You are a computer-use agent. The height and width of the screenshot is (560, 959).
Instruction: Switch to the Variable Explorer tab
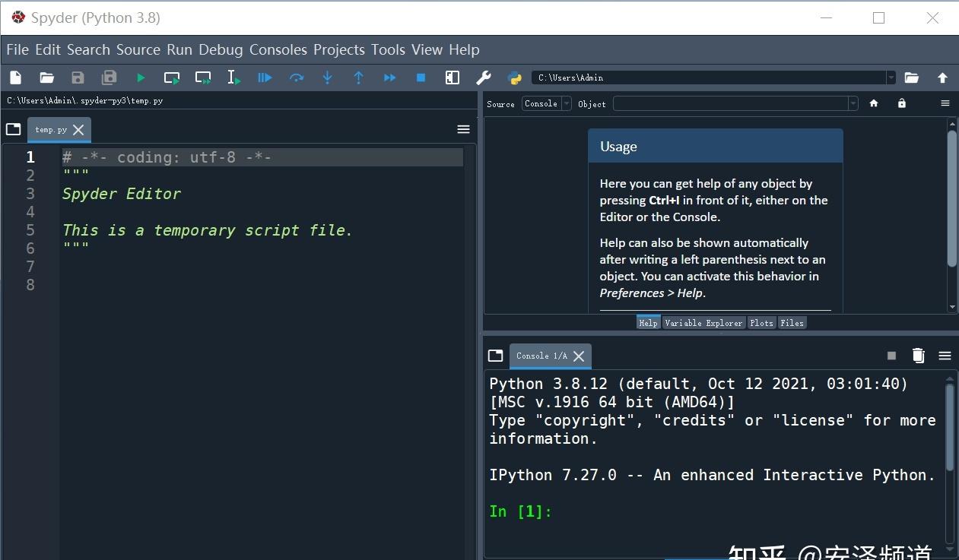point(703,323)
